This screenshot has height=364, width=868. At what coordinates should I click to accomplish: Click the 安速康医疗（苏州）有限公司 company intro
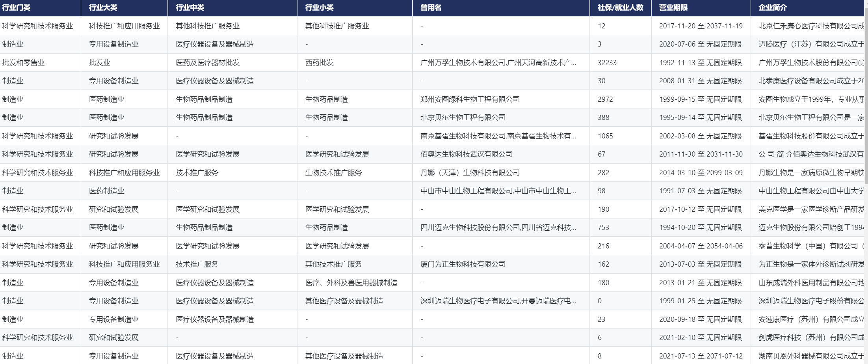(x=811, y=319)
